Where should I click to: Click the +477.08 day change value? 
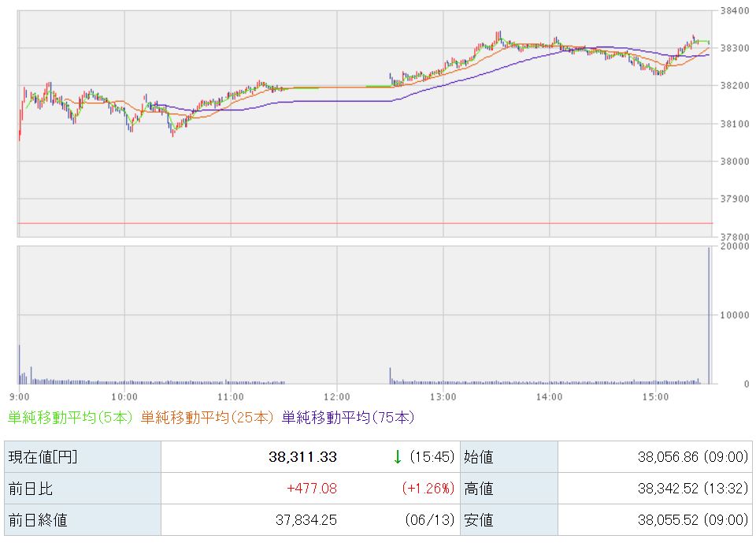312,489
